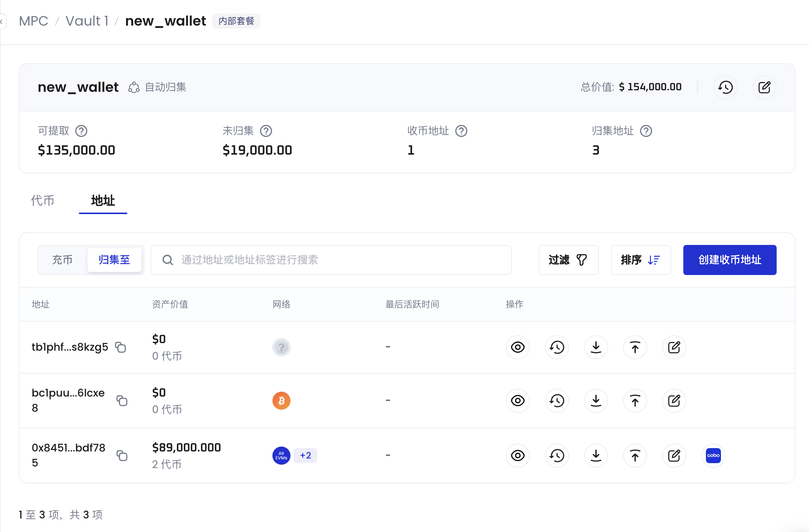The image size is (809, 532).
Task: Click 网络 column header
Action: (281, 304)
